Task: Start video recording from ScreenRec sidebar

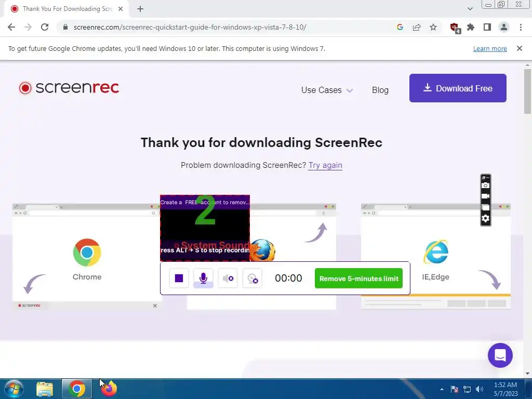Action: pyautogui.click(x=486, y=196)
